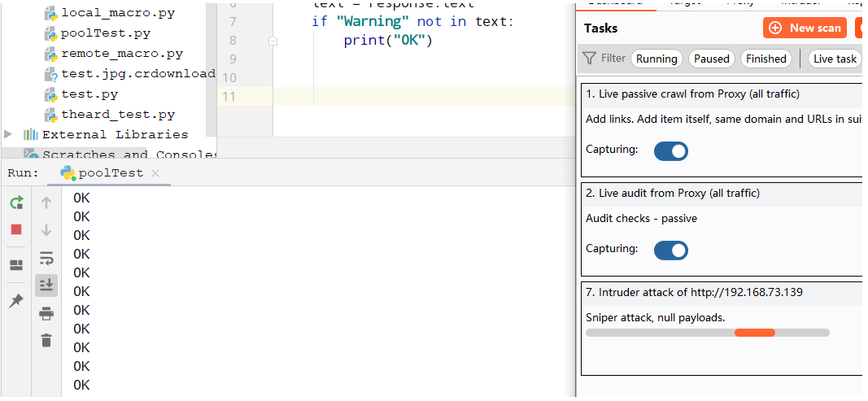Toggle soft-wrap in the Run console
868x401 pixels.
(x=46, y=258)
